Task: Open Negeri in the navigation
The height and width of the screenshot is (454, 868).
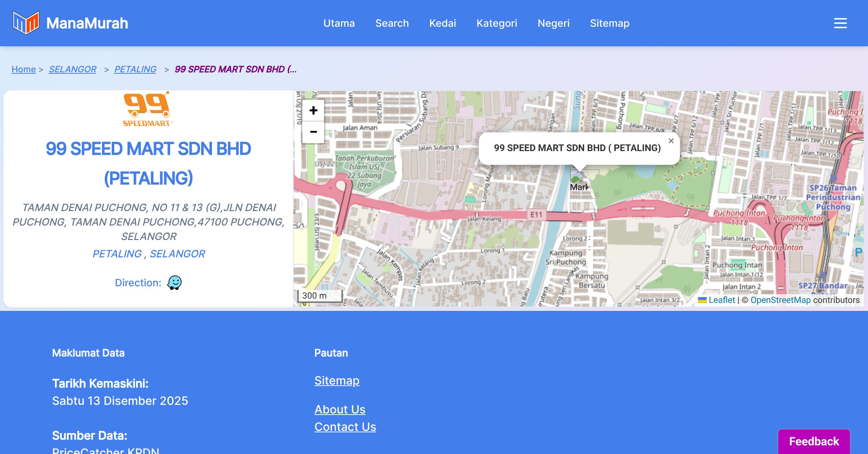Action: pos(553,23)
